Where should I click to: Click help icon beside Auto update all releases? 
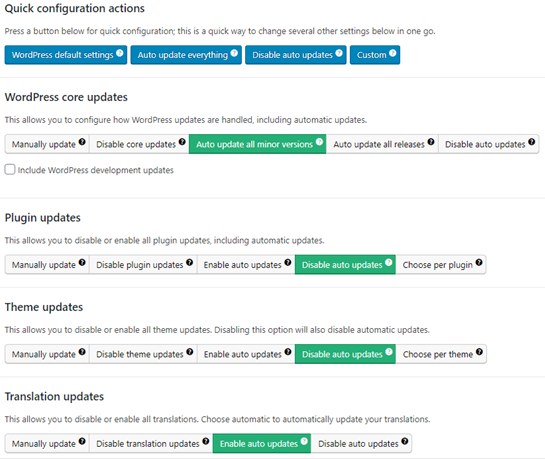click(431, 142)
